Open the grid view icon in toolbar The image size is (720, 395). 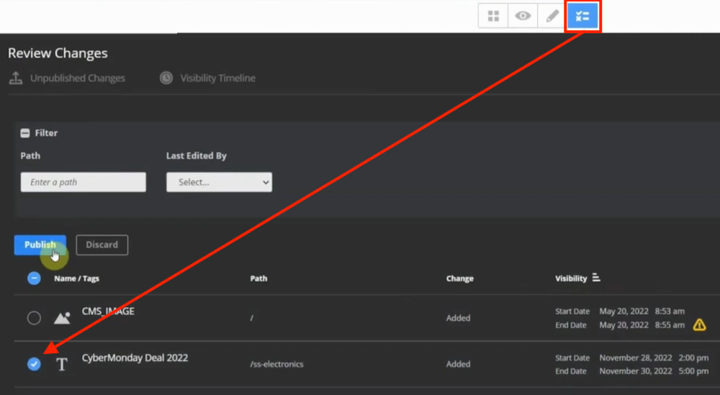pos(493,16)
